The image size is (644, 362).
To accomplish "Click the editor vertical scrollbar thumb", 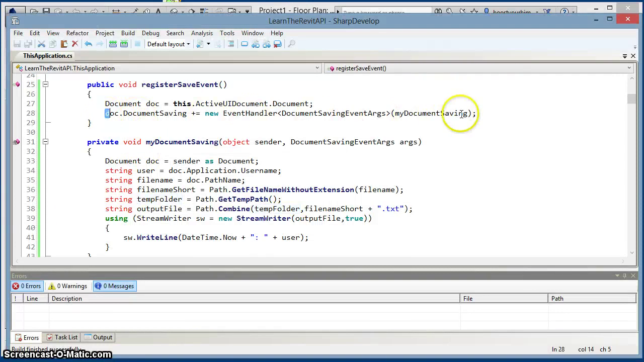I will click(x=631, y=99).
